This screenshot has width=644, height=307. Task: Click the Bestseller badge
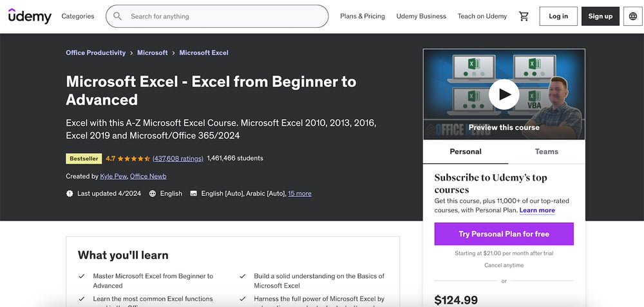[84, 159]
